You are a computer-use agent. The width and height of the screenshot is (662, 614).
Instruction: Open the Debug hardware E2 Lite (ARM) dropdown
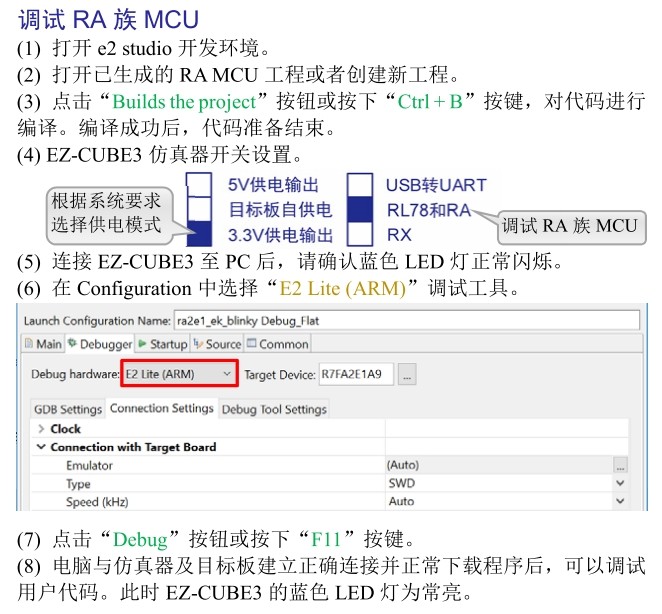click(x=179, y=374)
